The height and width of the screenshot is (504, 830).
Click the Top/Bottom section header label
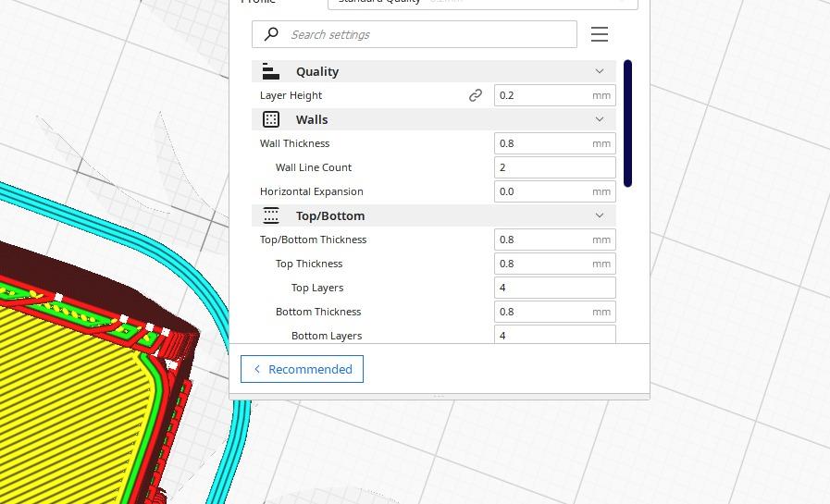pos(330,216)
